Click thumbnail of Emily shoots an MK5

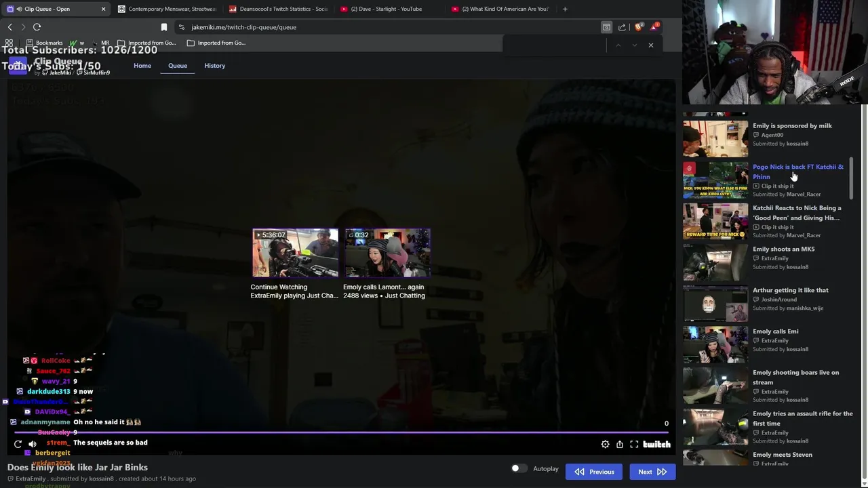(715, 262)
